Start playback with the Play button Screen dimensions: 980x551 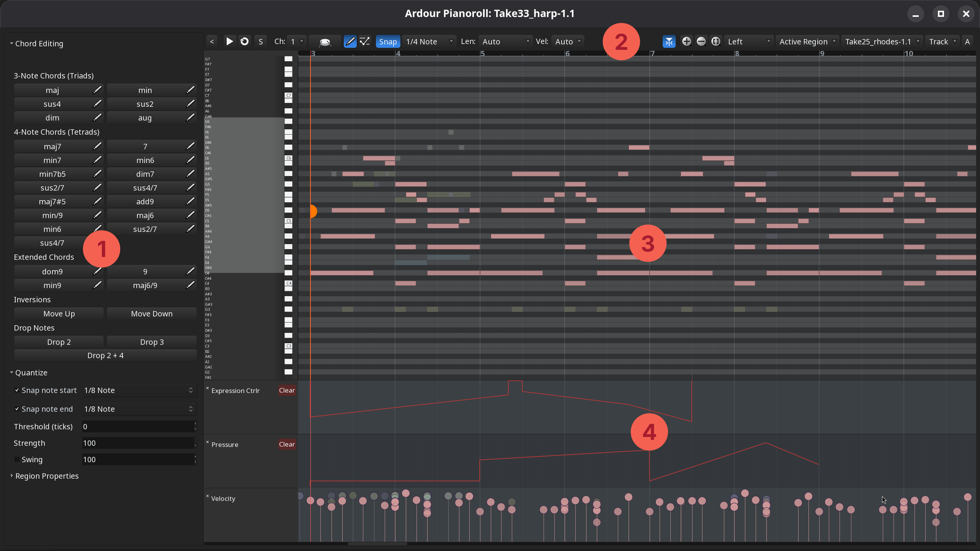click(x=230, y=41)
